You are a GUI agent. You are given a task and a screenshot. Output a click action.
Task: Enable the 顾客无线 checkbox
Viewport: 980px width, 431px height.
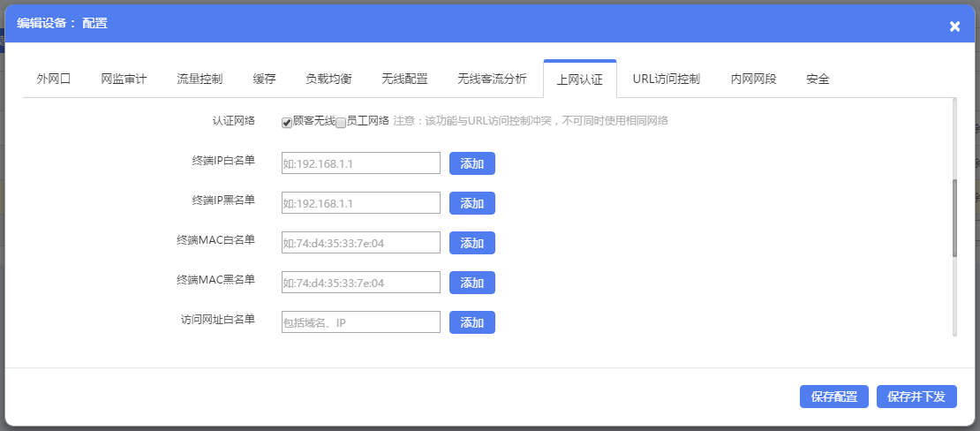pos(287,123)
